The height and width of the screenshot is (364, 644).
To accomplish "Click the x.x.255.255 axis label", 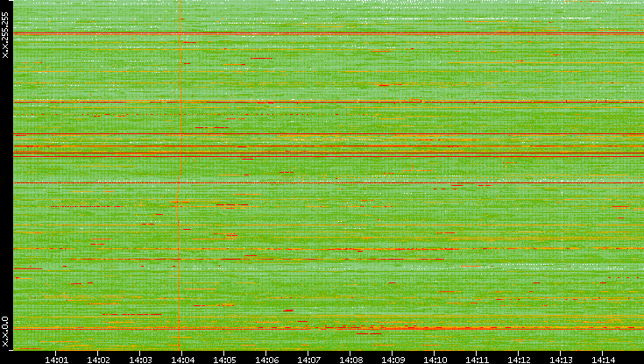I will pos(5,35).
